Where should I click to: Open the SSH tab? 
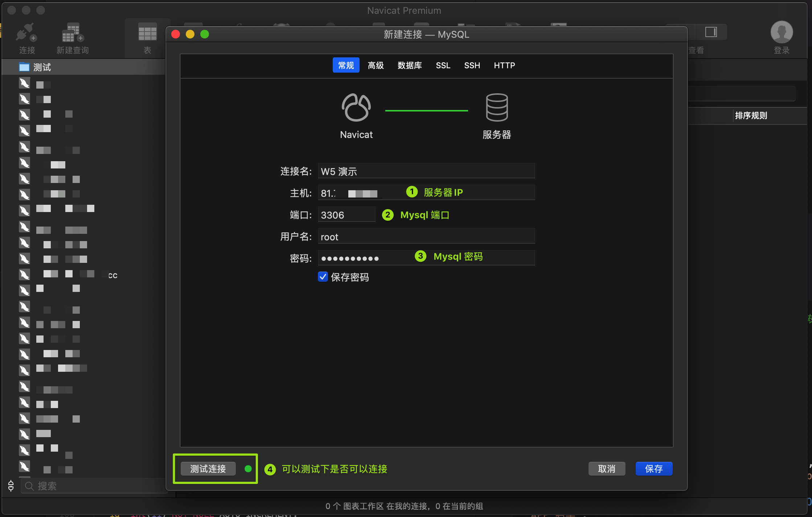click(472, 65)
